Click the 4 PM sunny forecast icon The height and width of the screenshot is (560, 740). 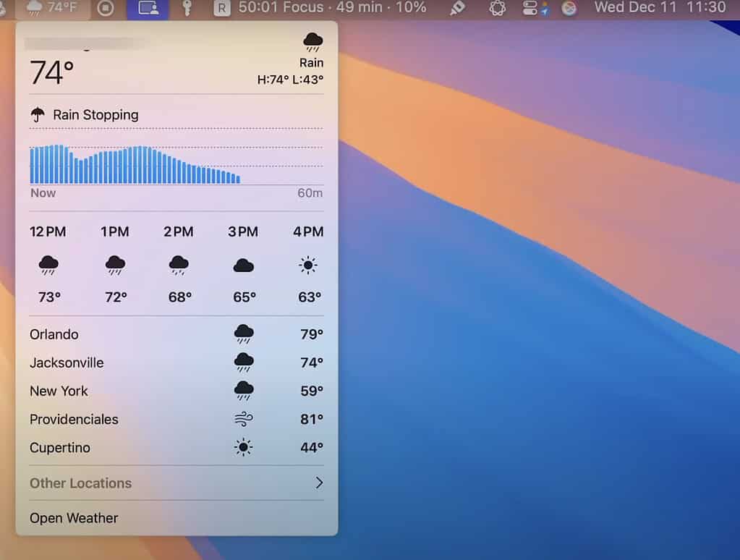click(x=308, y=266)
